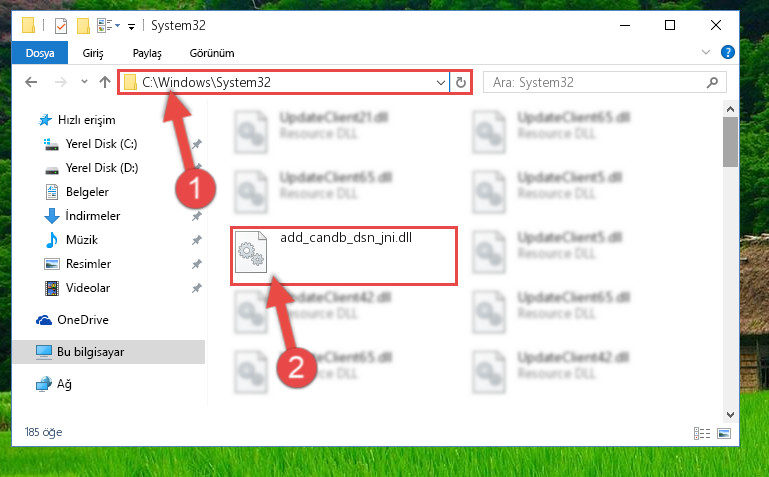The height and width of the screenshot is (477, 769).
Task: Click the Properties checkmark icon in title bar
Action: pyautogui.click(x=61, y=25)
